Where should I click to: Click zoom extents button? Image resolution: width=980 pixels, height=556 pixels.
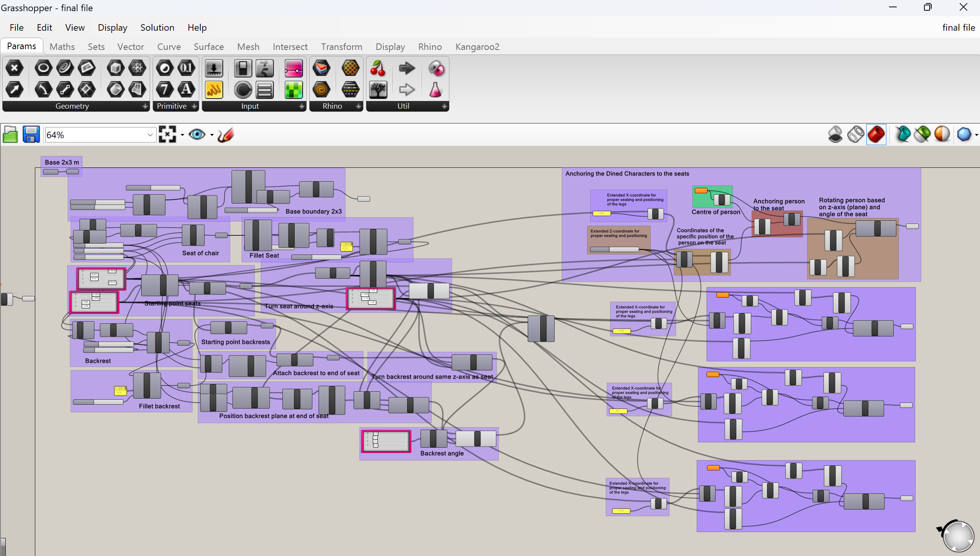[x=168, y=135]
